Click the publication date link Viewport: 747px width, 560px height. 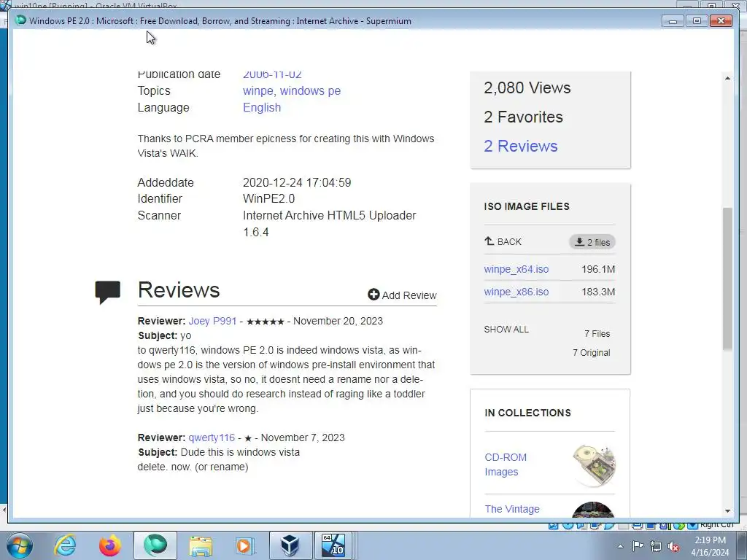(272, 75)
